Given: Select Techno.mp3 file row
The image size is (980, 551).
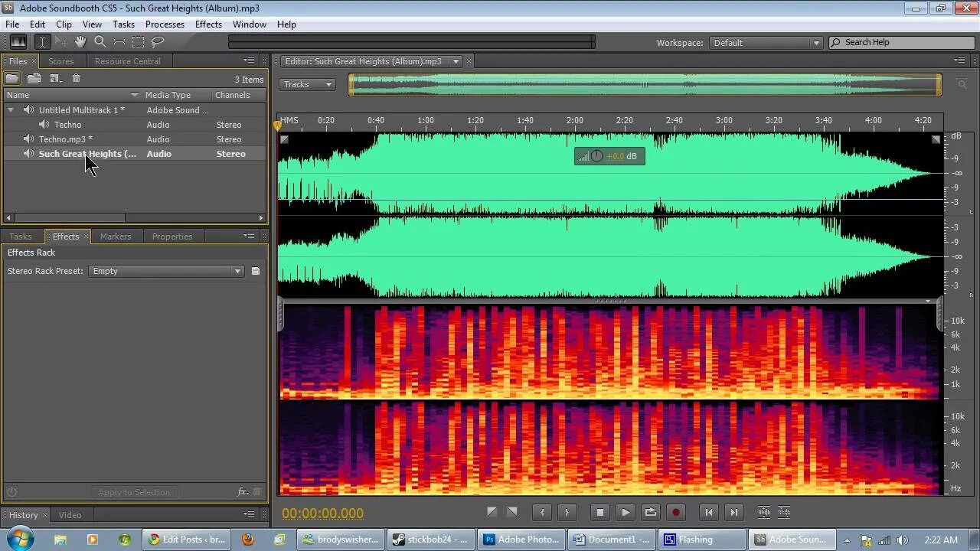Looking at the screenshot, I should [135, 139].
